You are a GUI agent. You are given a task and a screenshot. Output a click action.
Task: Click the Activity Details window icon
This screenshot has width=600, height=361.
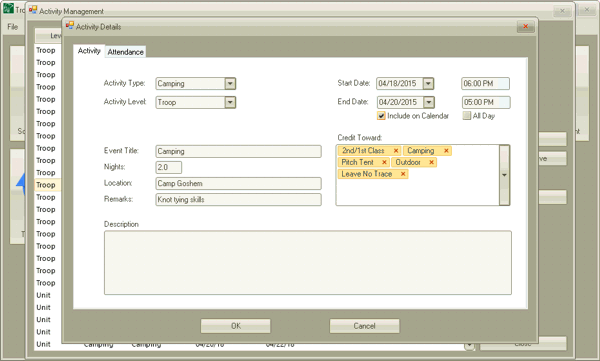(x=70, y=26)
